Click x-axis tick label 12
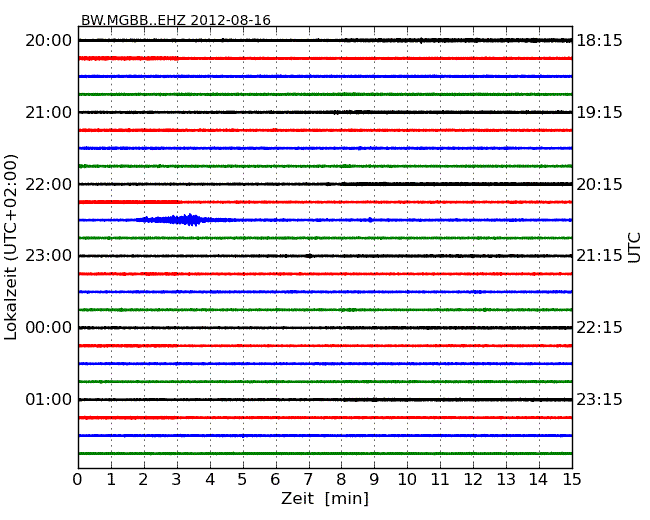Screen dimensions: 650x520 tap(473, 479)
